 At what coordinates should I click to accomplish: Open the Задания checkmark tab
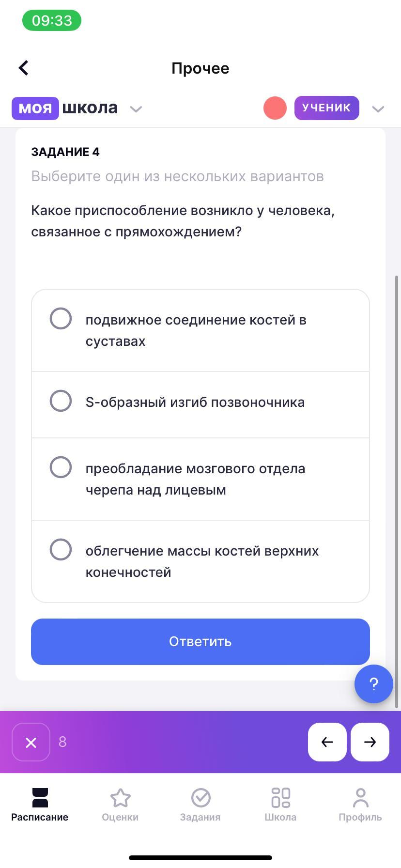tap(200, 805)
